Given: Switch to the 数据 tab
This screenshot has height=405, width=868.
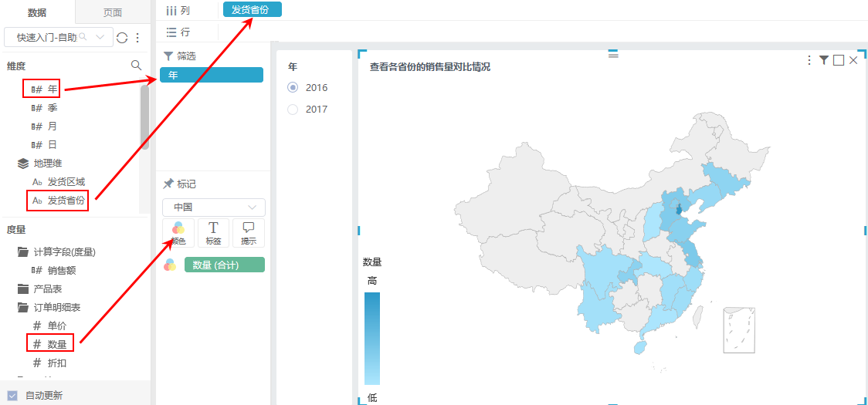Looking at the screenshot, I should (37, 12).
